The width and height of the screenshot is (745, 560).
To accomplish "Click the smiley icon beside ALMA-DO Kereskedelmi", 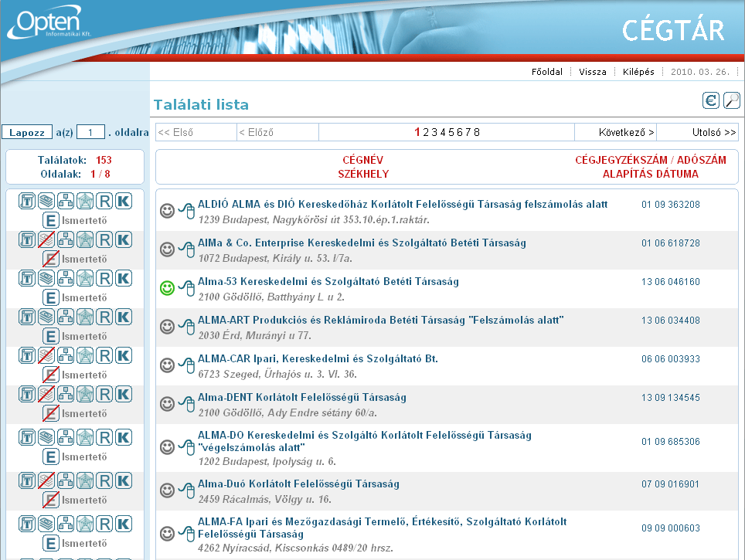I will 167,447.
